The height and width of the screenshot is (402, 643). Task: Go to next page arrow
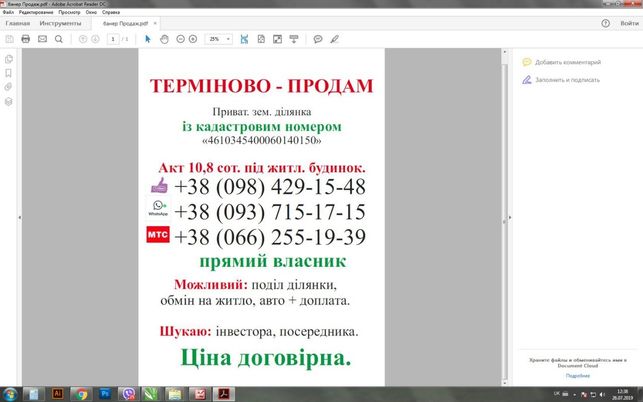pyautogui.click(x=95, y=39)
